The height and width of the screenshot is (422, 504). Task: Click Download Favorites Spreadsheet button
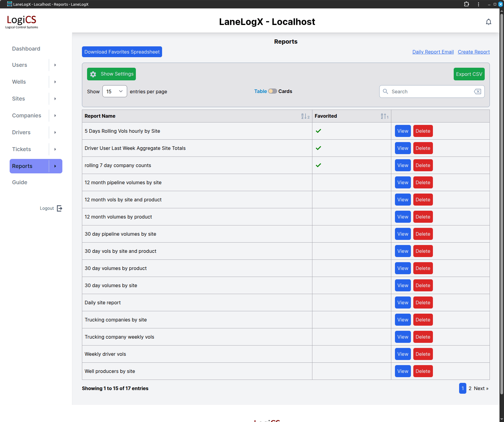pyautogui.click(x=122, y=52)
